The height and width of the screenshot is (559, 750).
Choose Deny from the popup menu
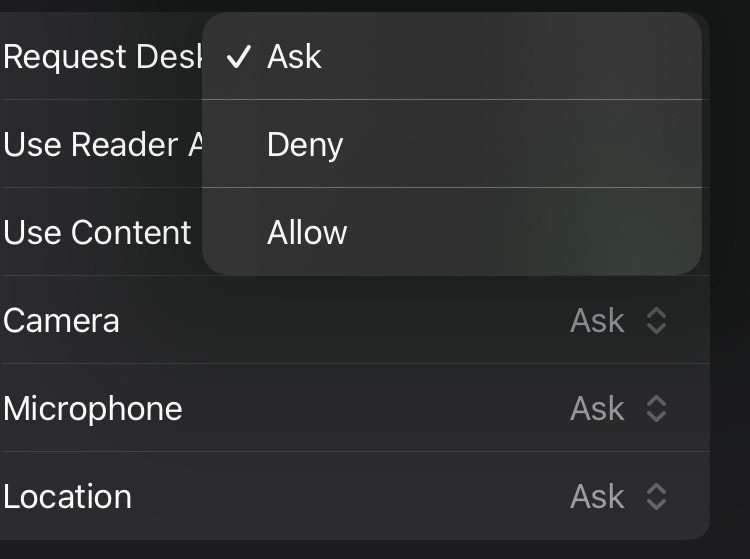[305, 145]
